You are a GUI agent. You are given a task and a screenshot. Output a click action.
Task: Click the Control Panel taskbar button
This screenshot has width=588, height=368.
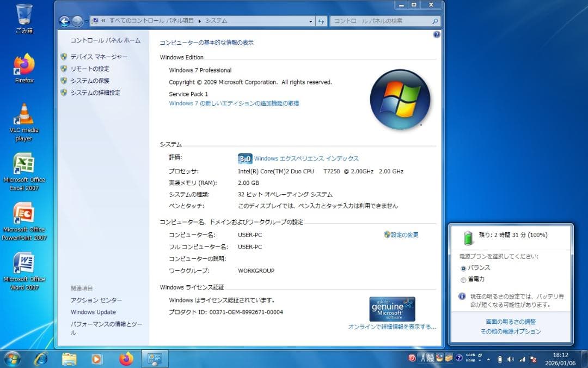[155, 359]
